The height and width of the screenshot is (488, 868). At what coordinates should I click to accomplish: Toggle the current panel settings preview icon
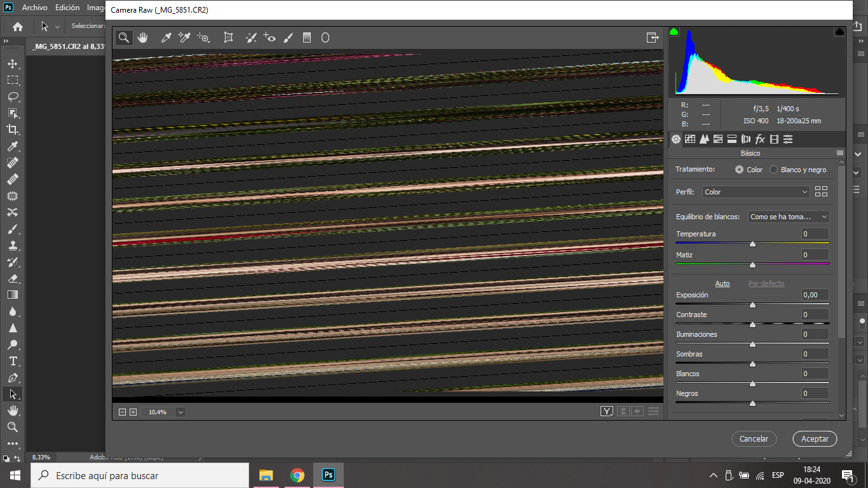(653, 411)
